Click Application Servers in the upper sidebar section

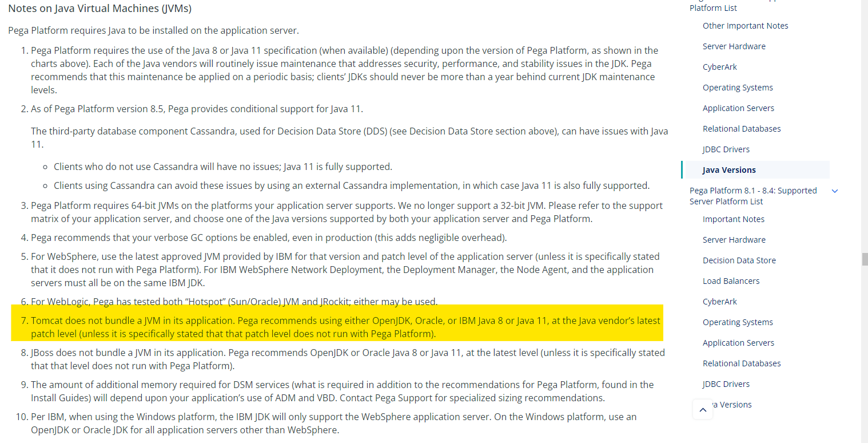click(x=738, y=108)
